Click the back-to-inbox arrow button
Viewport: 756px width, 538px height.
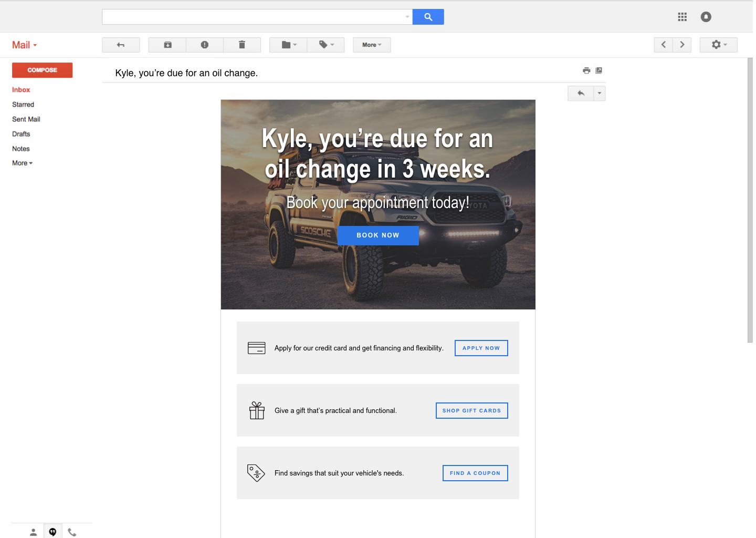[x=121, y=45]
